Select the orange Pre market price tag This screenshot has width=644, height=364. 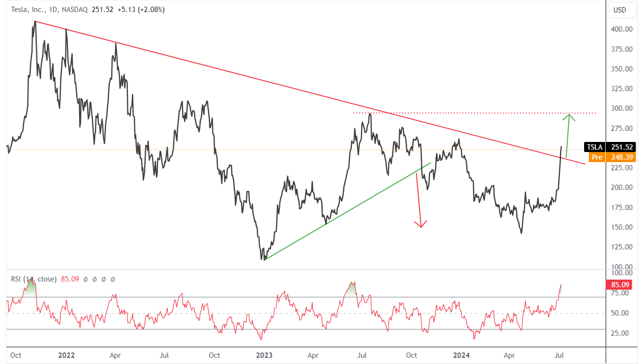click(x=612, y=157)
